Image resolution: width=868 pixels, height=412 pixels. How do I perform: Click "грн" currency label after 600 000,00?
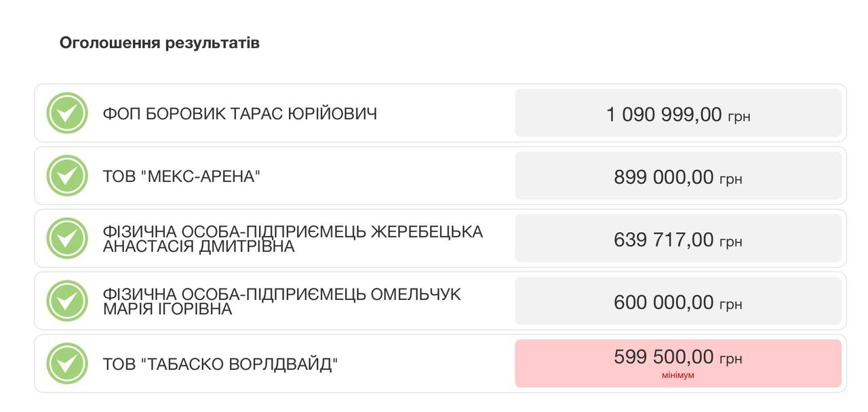click(x=731, y=304)
